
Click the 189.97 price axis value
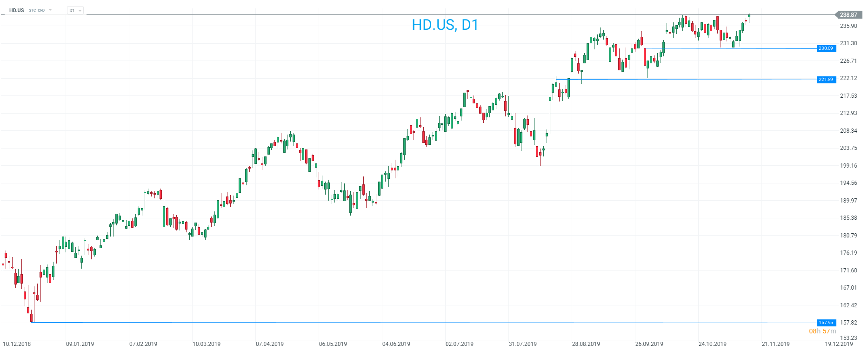tap(848, 201)
